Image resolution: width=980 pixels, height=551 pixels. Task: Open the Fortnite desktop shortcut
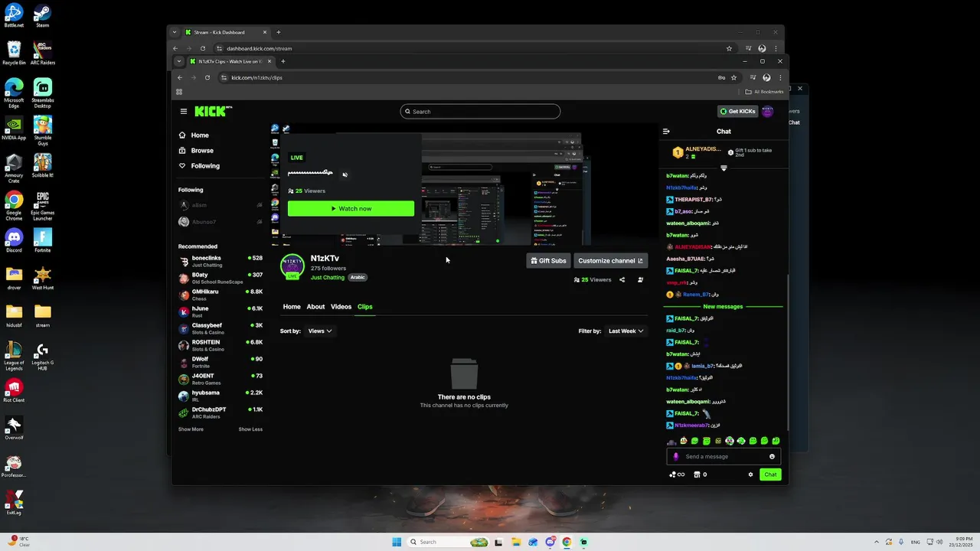(43, 242)
